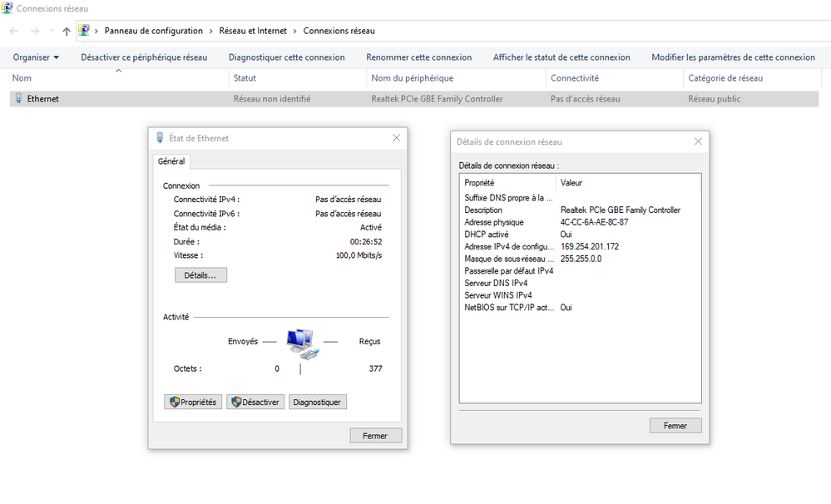Click the Back arrow navigation icon
This screenshot has width=831, height=504.
tap(14, 31)
